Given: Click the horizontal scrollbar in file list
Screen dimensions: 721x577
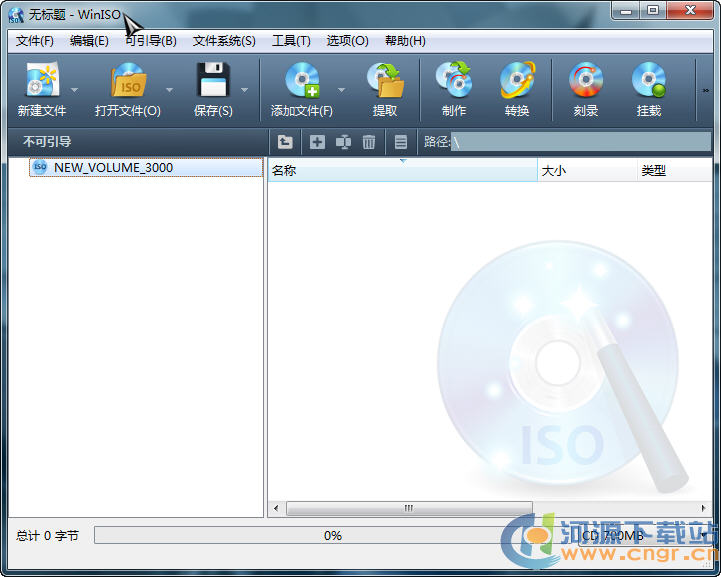Looking at the screenshot, I should point(408,508).
